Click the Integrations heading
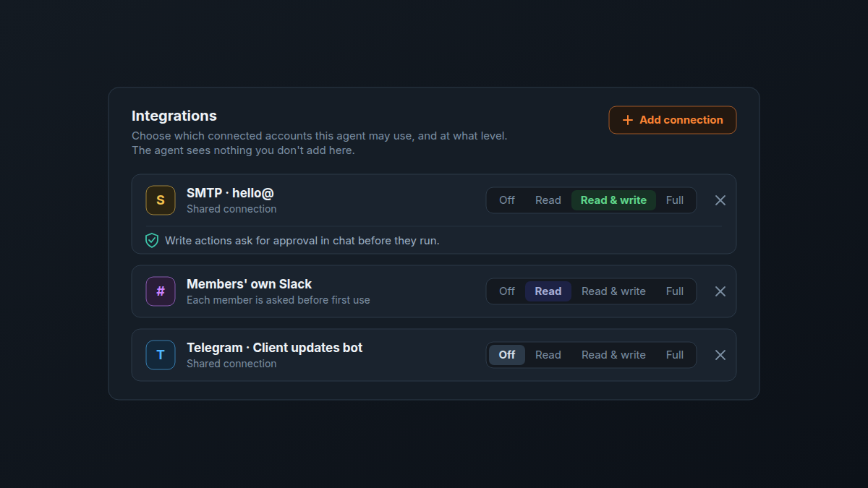This screenshot has width=868, height=488. [x=174, y=116]
